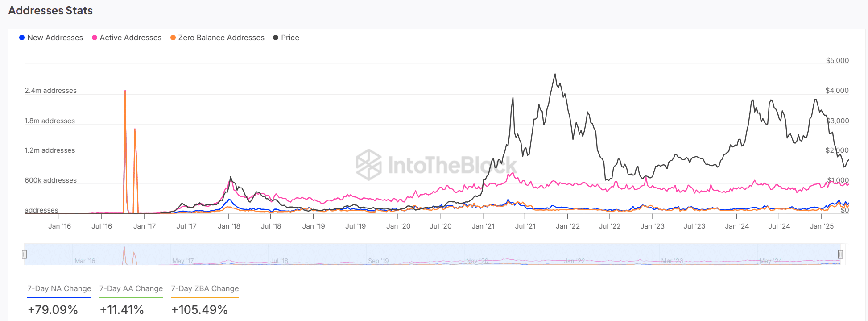The width and height of the screenshot is (868, 321).
Task: Toggle Zero Balance Addresses legend entry
Action: 217,38
